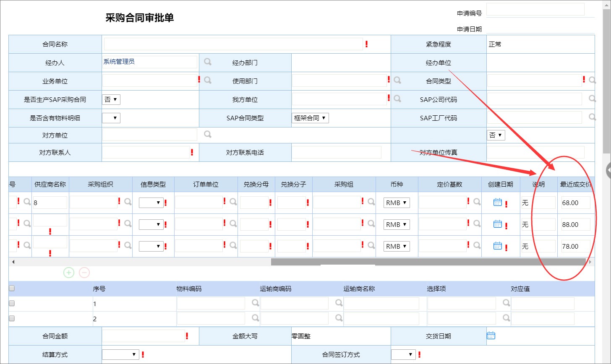This screenshot has width=611, height=364.
Task: Open the lookup icon beside 业务单位 field
Action: [208, 80]
